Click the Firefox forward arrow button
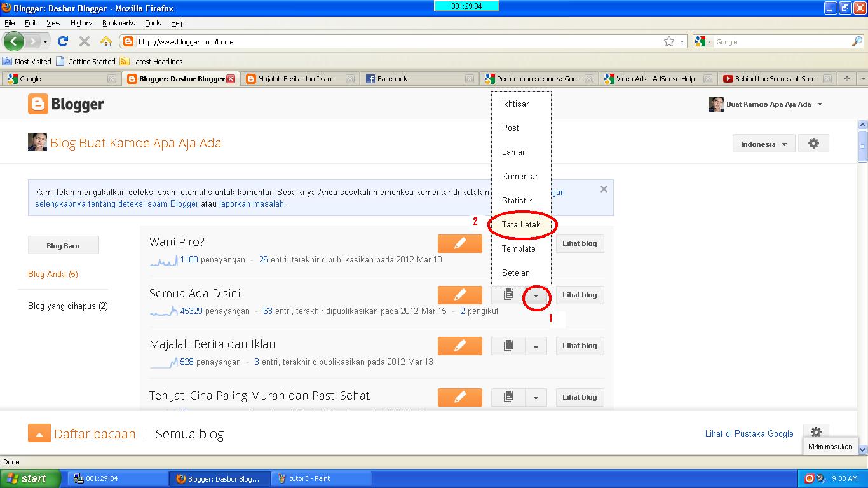Image resolution: width=868 pixels, height=488 pixels. point(32,41)
